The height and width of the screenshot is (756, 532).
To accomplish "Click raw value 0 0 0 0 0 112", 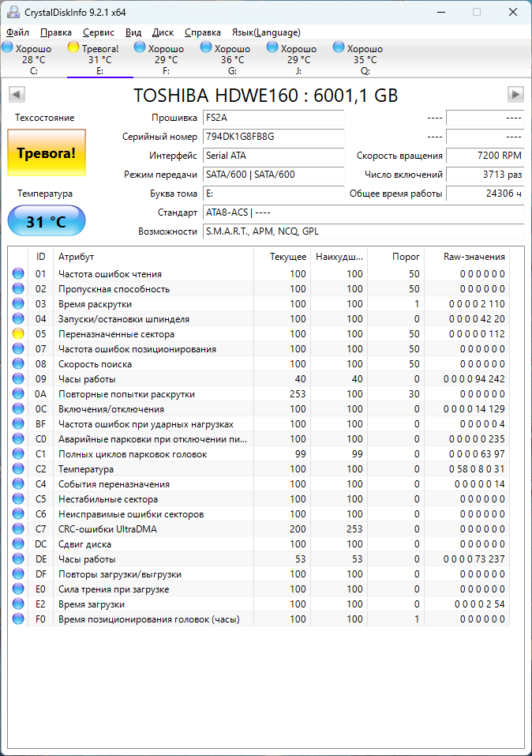I will [x=477, y=333].
